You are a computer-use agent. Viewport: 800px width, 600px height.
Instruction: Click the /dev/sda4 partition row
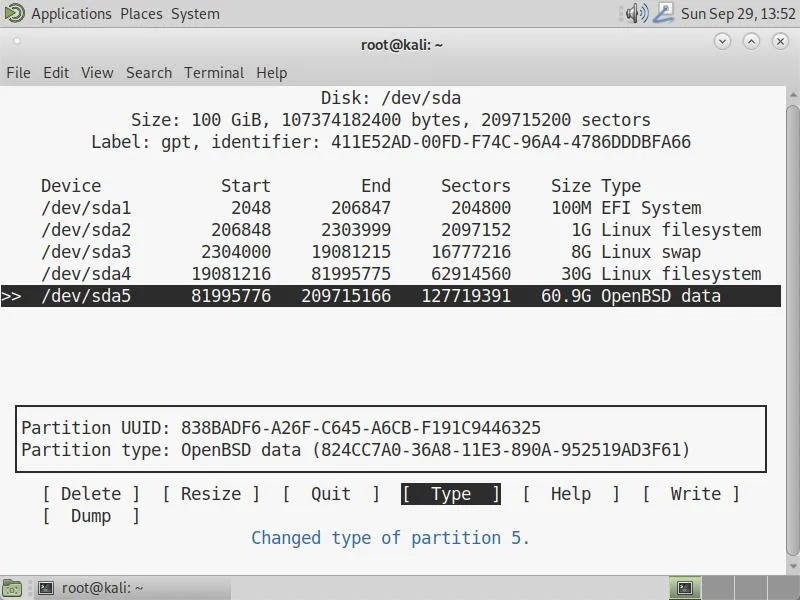pos(391,274)
